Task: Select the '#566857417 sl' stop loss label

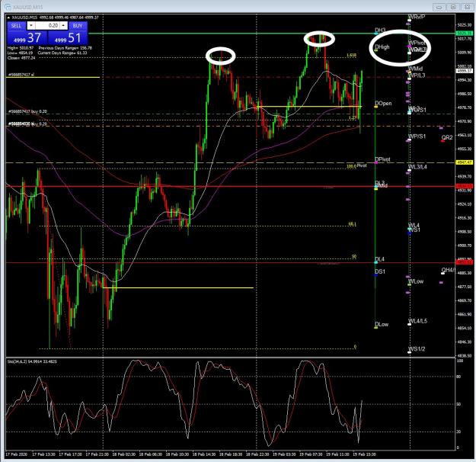Action: 21,75
